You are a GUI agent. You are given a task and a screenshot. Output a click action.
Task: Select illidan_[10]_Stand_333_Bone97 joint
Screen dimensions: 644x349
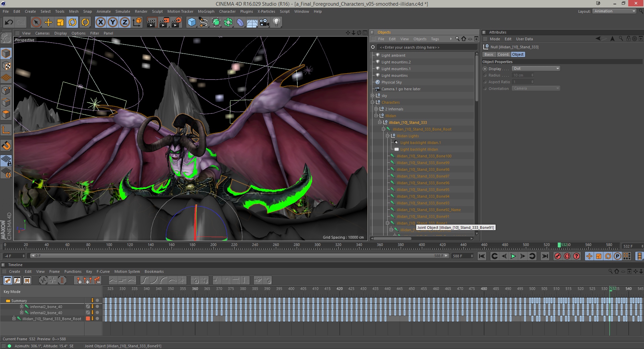(x=423, y=176)
